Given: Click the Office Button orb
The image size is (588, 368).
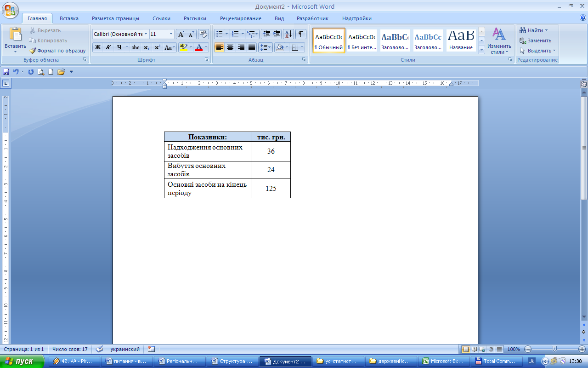Looking at the screenshot, I should 10,10.
